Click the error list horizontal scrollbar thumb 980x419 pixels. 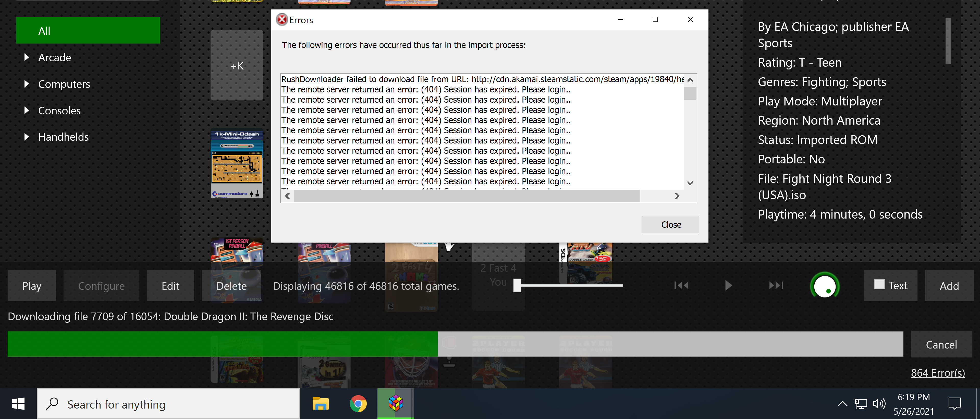pos(467,196)
